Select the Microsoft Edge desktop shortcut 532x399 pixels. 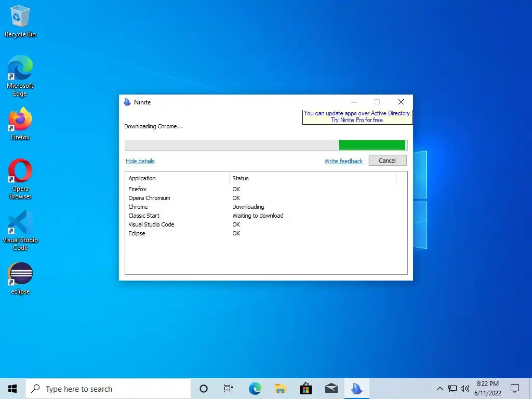tap(20, 76)
